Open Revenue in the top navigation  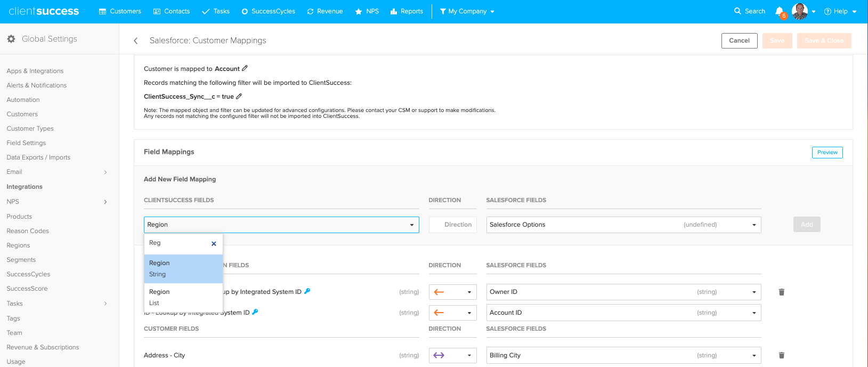pyautogui.click(x=325, y=11)
